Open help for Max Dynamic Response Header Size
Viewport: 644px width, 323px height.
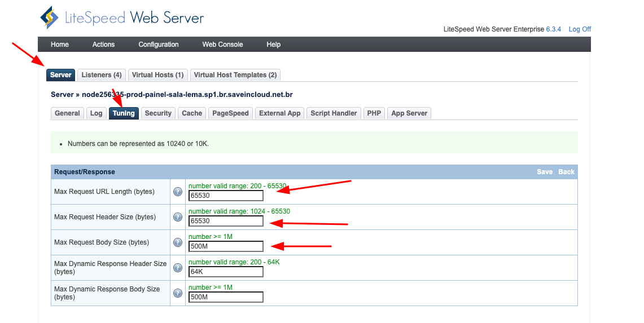(x=178, y=268)
